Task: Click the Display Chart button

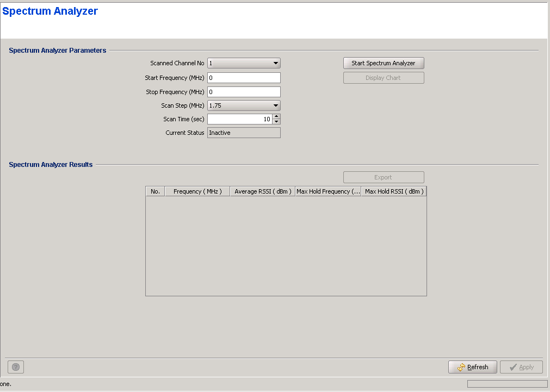Action: coord(384,78)
